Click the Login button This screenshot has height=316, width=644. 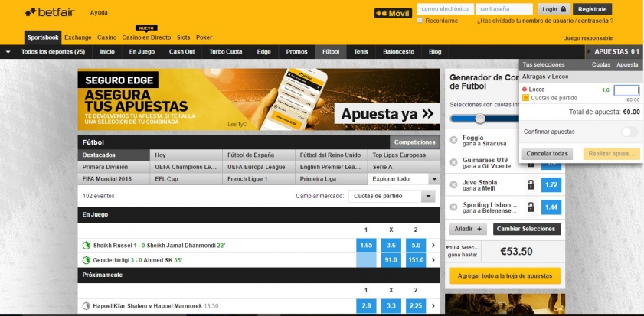click(554, 9)
